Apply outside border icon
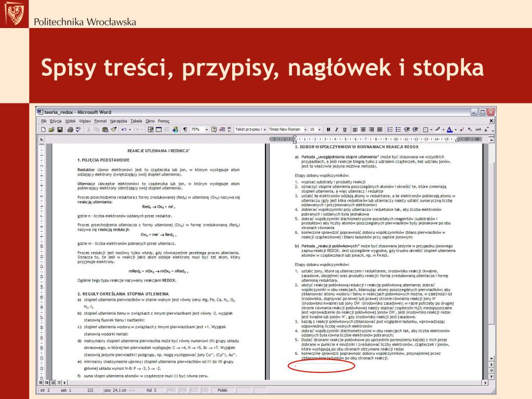The height and width of the screenshot is (399, 532). 425,129
